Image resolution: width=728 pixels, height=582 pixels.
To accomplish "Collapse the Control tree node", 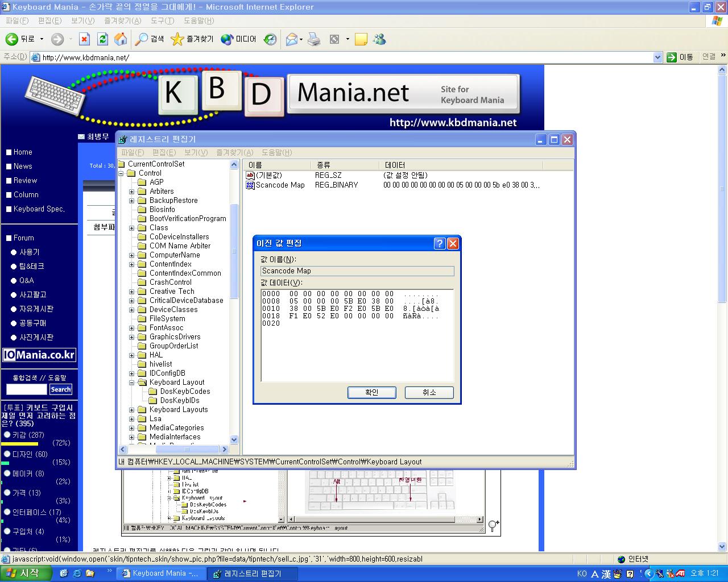I will tap(121, 173).
